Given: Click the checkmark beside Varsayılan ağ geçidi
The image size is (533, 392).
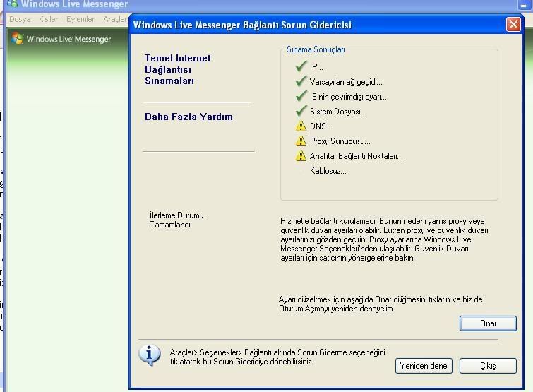Looking at the screenshot, I should click(301, 81).
